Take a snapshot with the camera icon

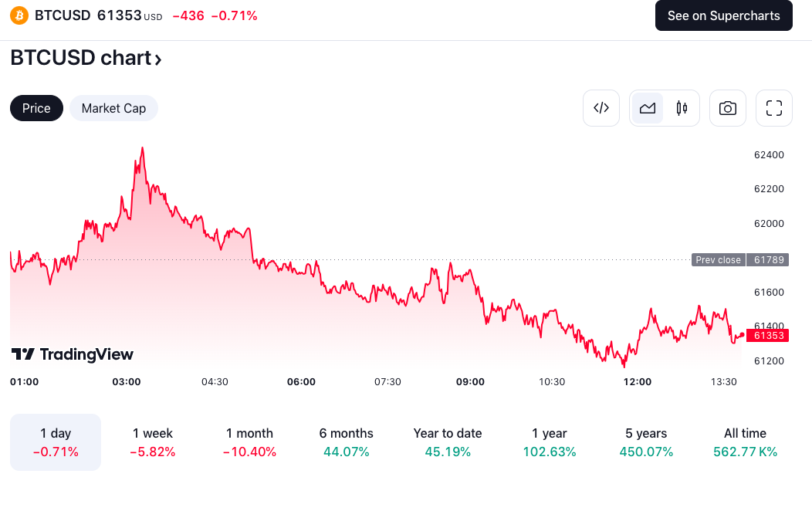point(727,108)
